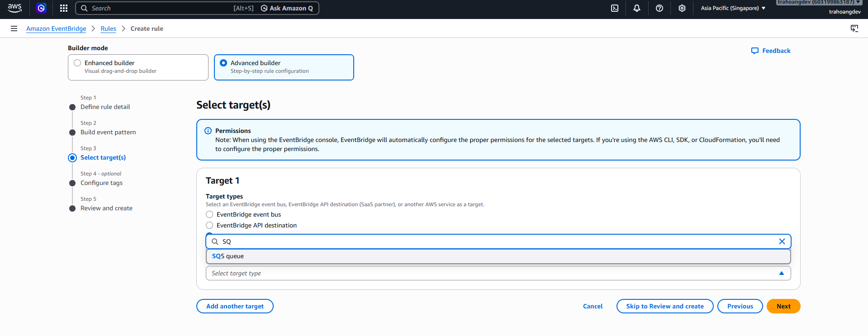The height and width of the screenshot is (336, 868).
Task: Open the AWS services grid menu
Action: [64, 8]
